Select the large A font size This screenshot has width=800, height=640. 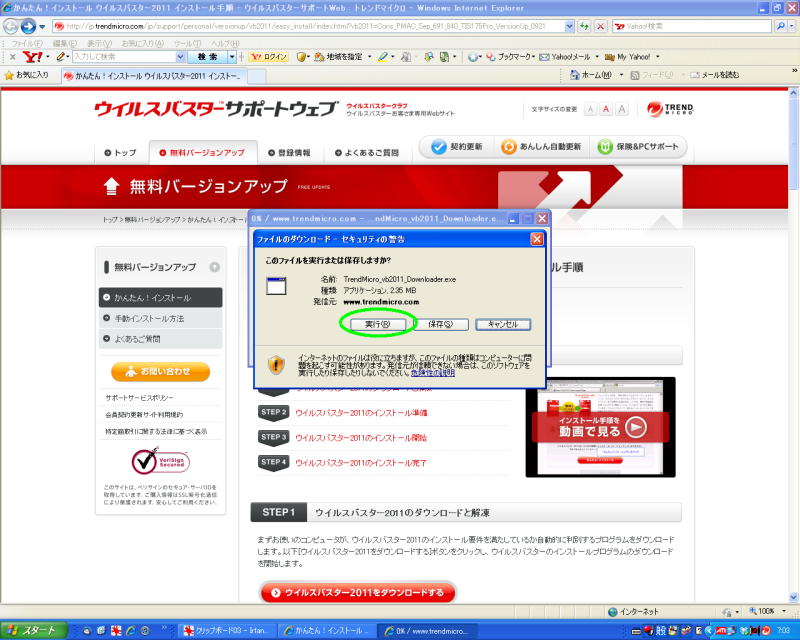pyautogui.click(x=621, y=109)
